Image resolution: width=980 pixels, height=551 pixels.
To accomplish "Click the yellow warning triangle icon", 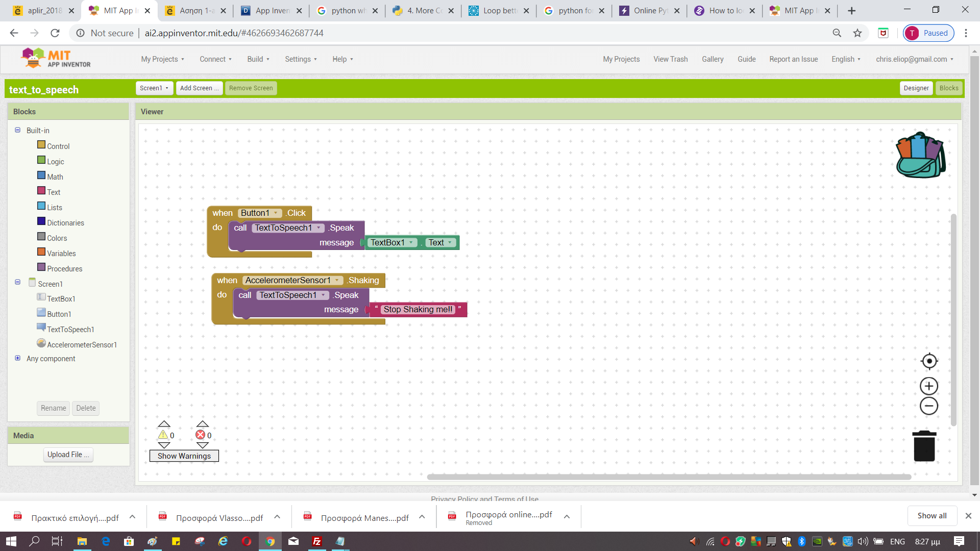I will coord(163,435).
